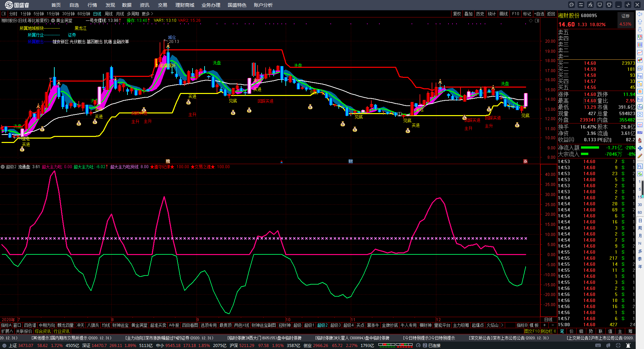The width and height of the screenshot is (644, 349).
Task: Click the +自选 button
Action: pos(539,14)
